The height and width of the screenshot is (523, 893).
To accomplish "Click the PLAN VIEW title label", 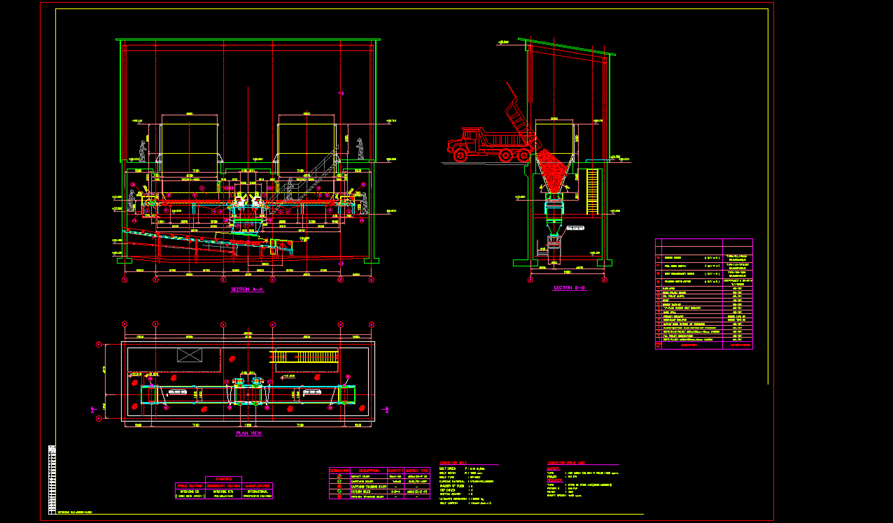I will tap(247, 434).
